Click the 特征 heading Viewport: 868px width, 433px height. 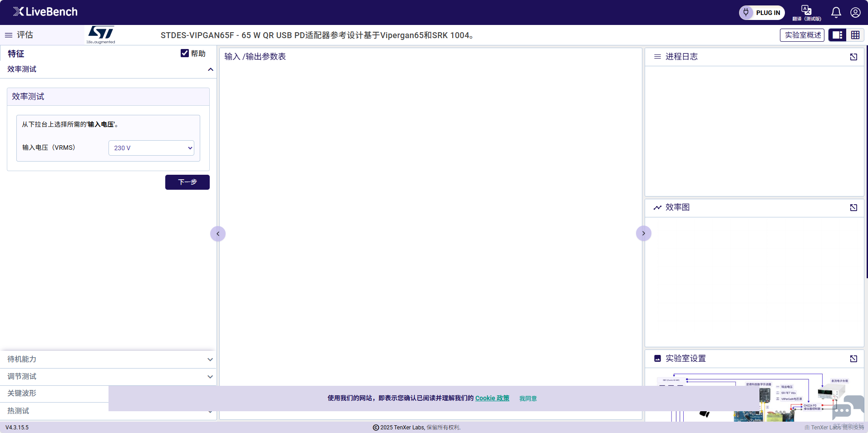click(x=16, y=54)
